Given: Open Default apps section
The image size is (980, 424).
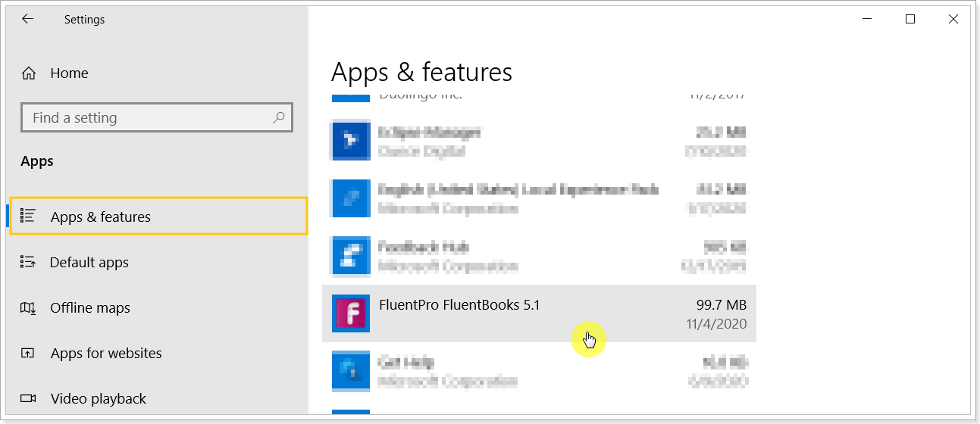Looking at the screenshot, I should [158, 262].
